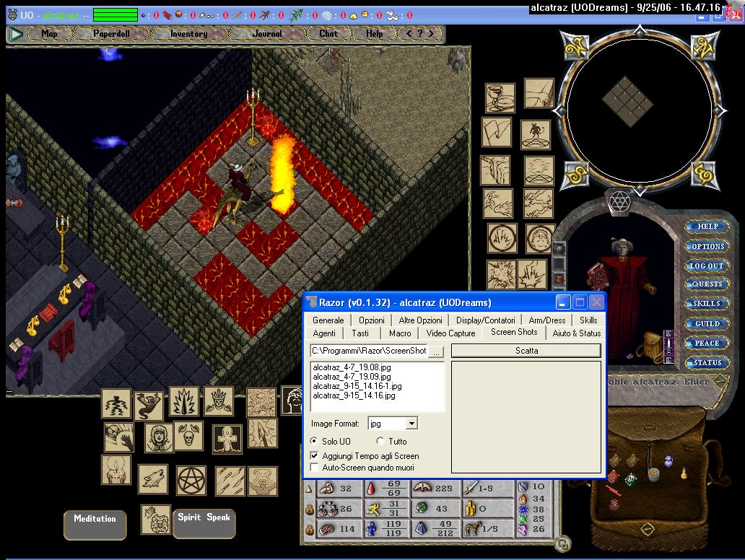Click the virtue hexagram symbol above the paperdoll
Image resolution: width=745 pixels, height=560 pixels.
point(619,201)
